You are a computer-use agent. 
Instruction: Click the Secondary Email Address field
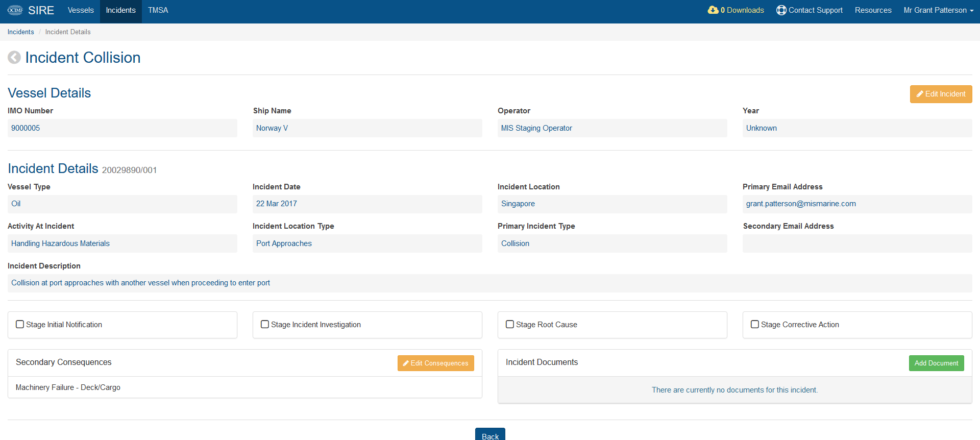point(857,243)
